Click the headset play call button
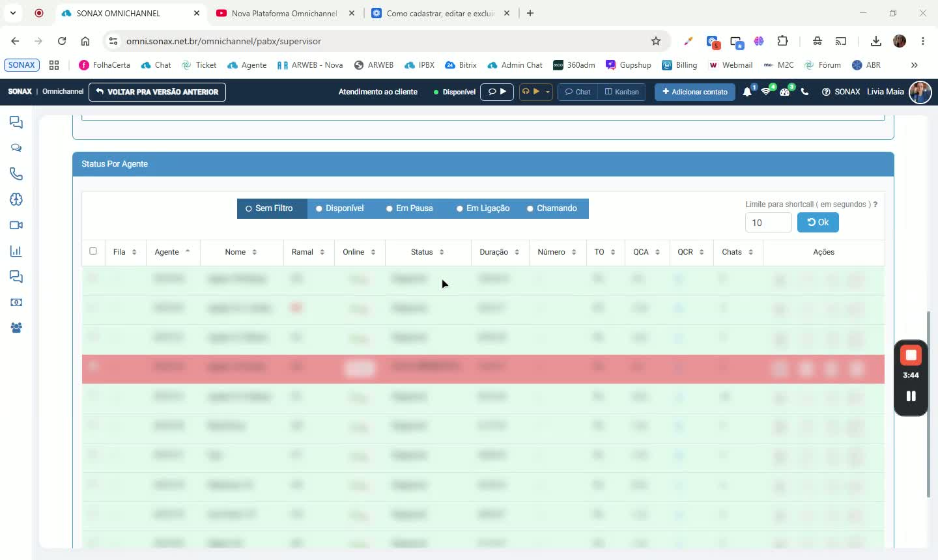 [x=530, y=92]
